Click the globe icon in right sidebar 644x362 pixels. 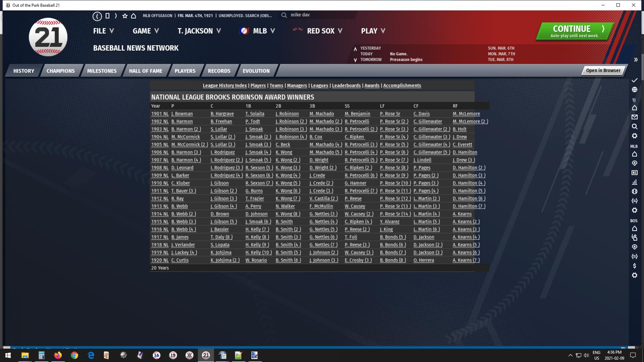click(634, 90)
